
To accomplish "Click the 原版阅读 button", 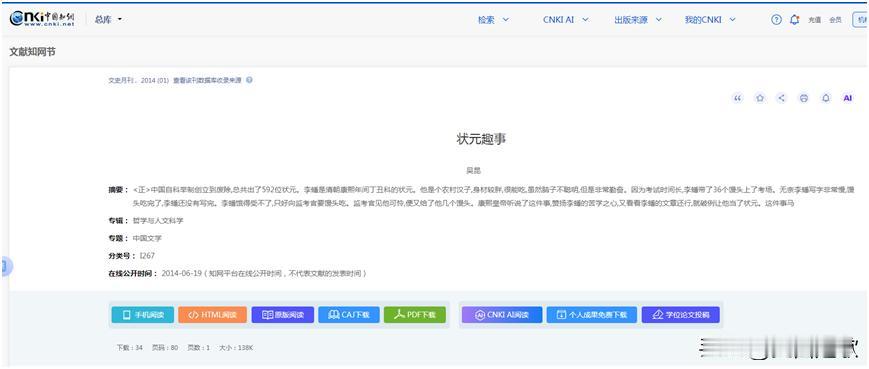I will click(283, 315).
